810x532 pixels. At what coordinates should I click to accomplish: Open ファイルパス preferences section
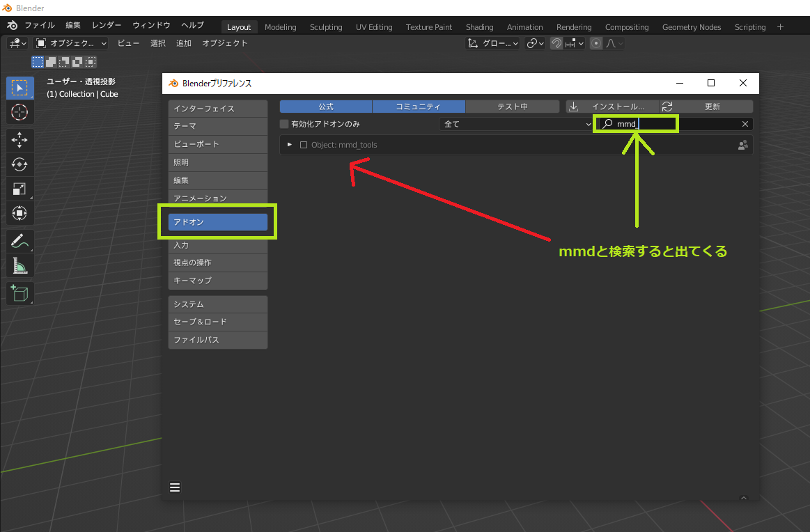[x=217, y=340]
